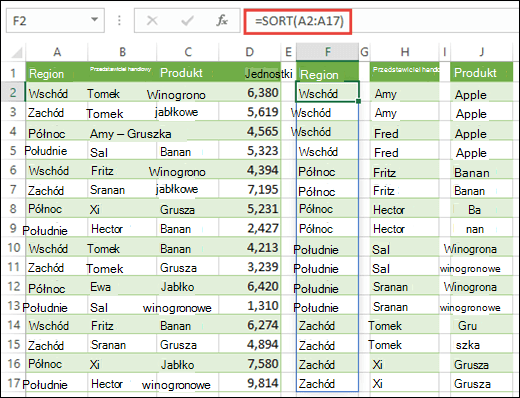Select column F header
Viewport: 520px width, 398px height.
328,52
